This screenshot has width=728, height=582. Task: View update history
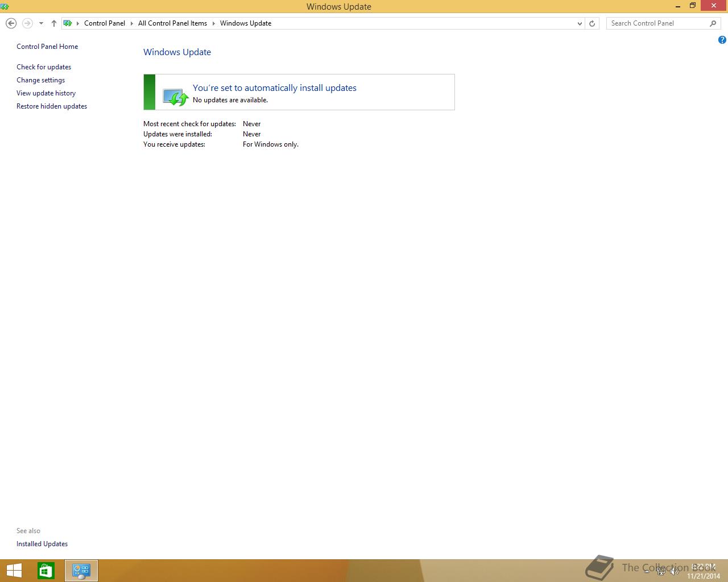pyautogui.click(x=46, y=93)
